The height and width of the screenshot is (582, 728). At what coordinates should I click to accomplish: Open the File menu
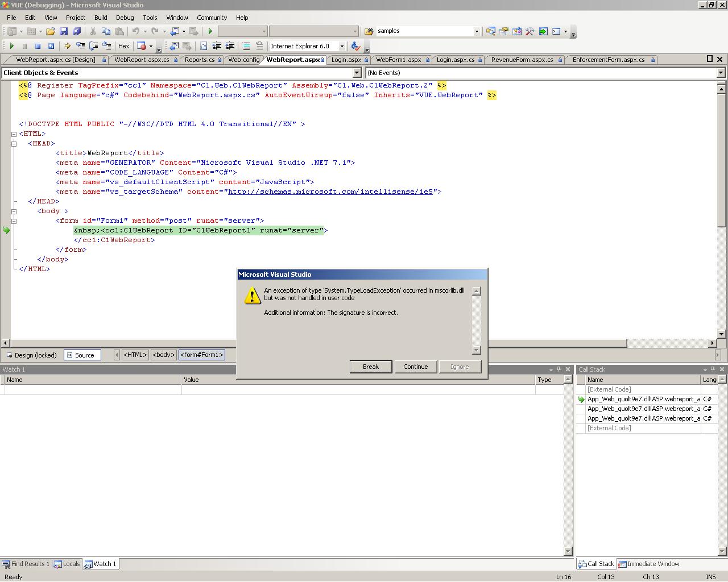pos(11,18)
